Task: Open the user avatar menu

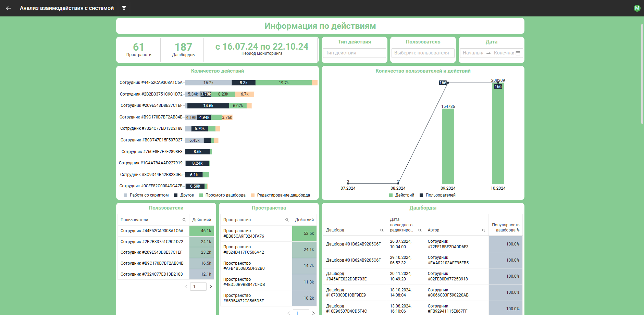Action: pos(637,8)
